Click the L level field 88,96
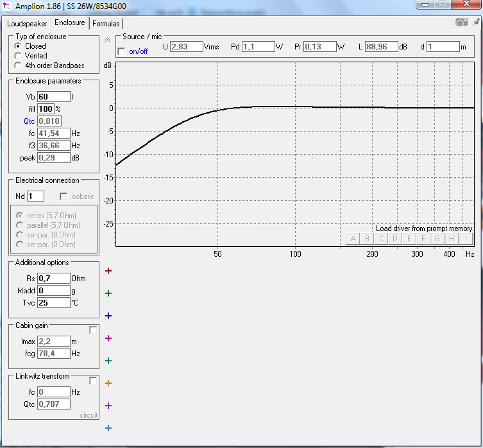 click(382, 47)
